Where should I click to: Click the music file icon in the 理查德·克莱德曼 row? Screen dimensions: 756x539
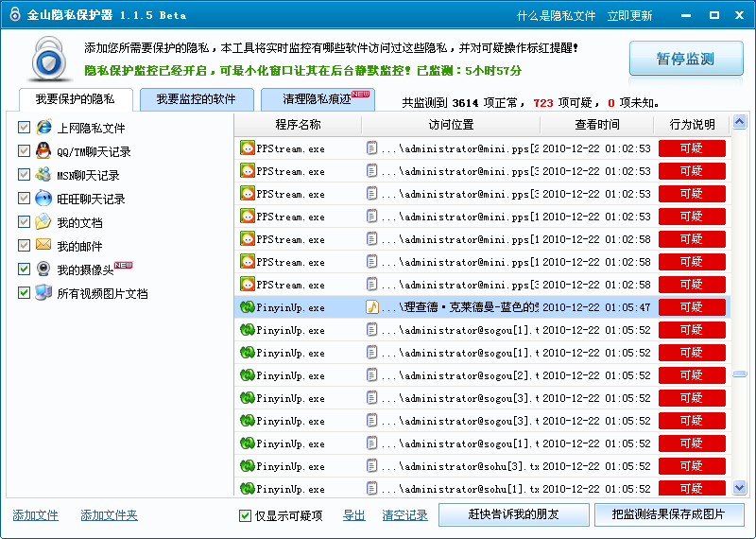(x=372, y=307)
